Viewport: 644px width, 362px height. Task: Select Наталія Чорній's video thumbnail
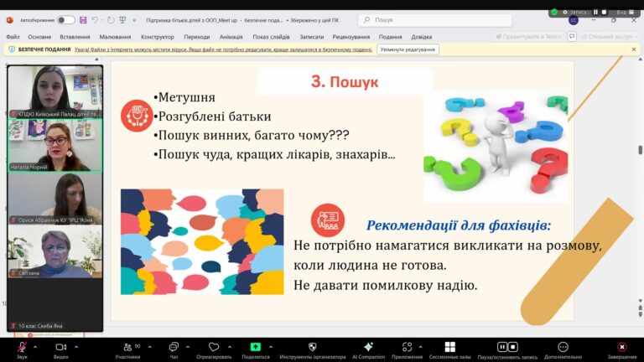(x=55, y=145)
